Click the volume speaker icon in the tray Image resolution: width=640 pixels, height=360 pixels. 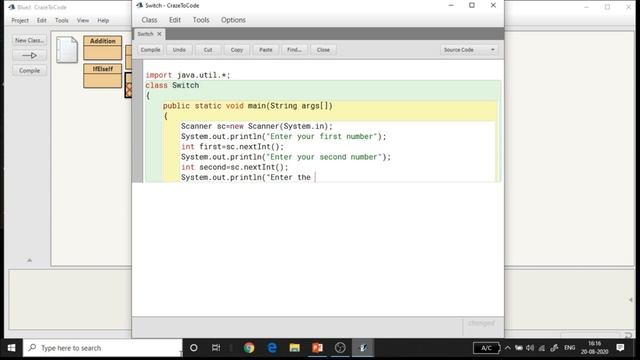pyautogui.click(x=530, y=348)
